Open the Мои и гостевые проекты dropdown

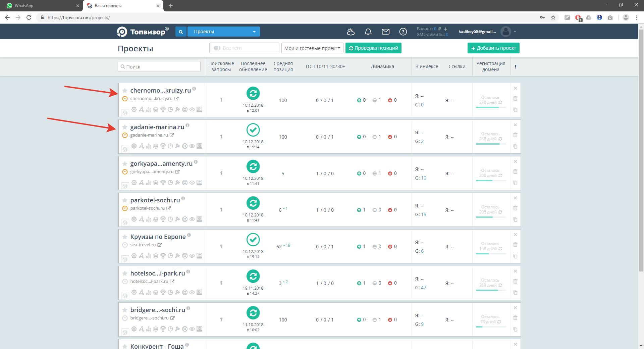(312, 48)
